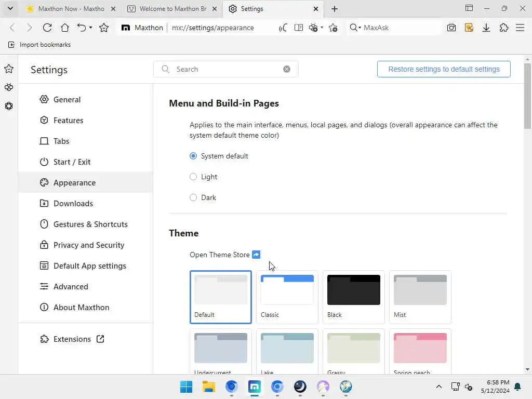Viewport: 532px width, 399px height.
Task: Choose the Lake theme thumbnail
Action: coord(287,352)
